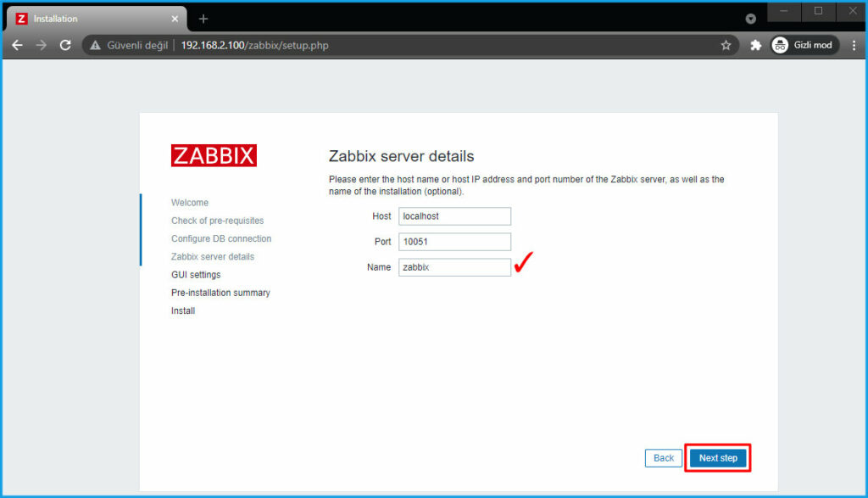This screenshot has width=868, height=498.
Task: Click the Zabbix server details heading
Action: [x=401, y=156]
